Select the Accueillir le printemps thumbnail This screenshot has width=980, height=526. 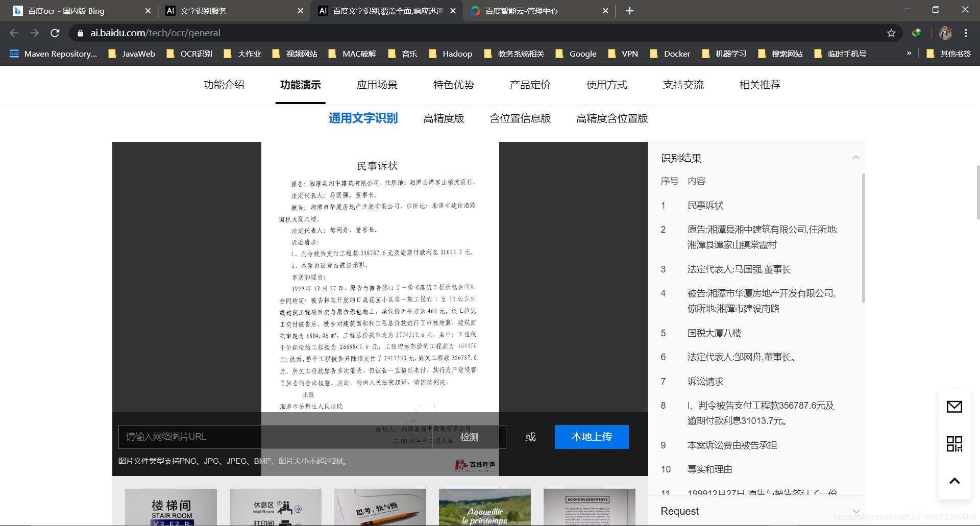pos(485,507)
